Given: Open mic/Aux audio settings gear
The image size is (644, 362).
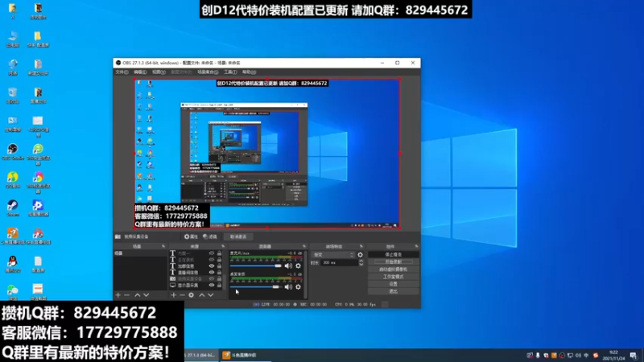Looking at the screenshot, I should (298, 266).
